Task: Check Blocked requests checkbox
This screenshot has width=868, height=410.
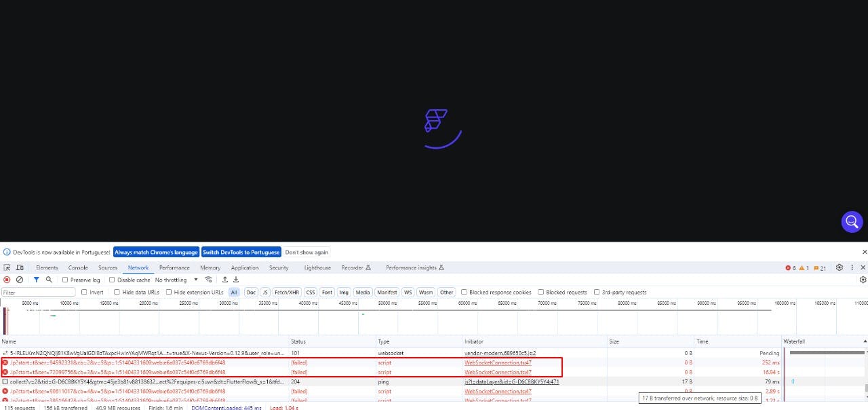Action: click(540, 293)
